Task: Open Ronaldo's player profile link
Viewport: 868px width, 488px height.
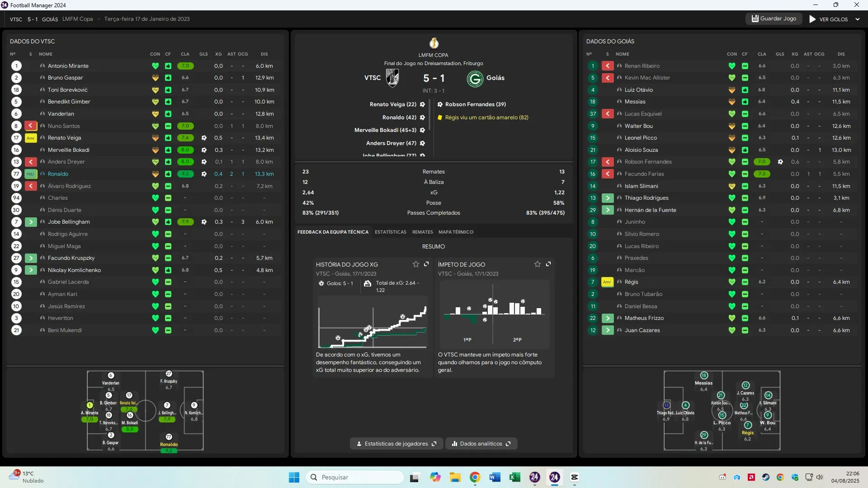Action: 58,174
